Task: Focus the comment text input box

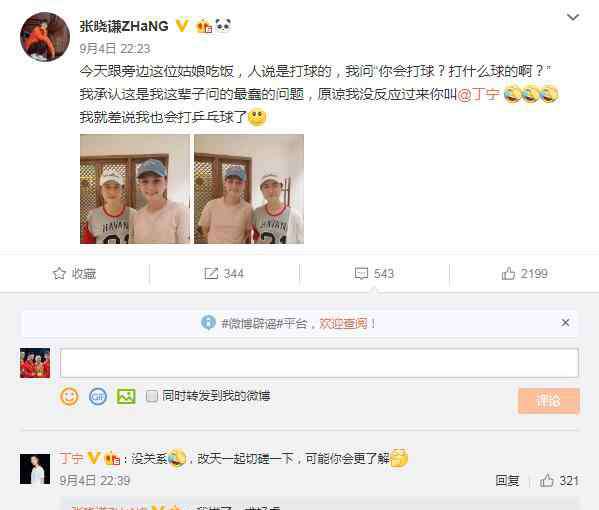Action: [x=319, y=363]
